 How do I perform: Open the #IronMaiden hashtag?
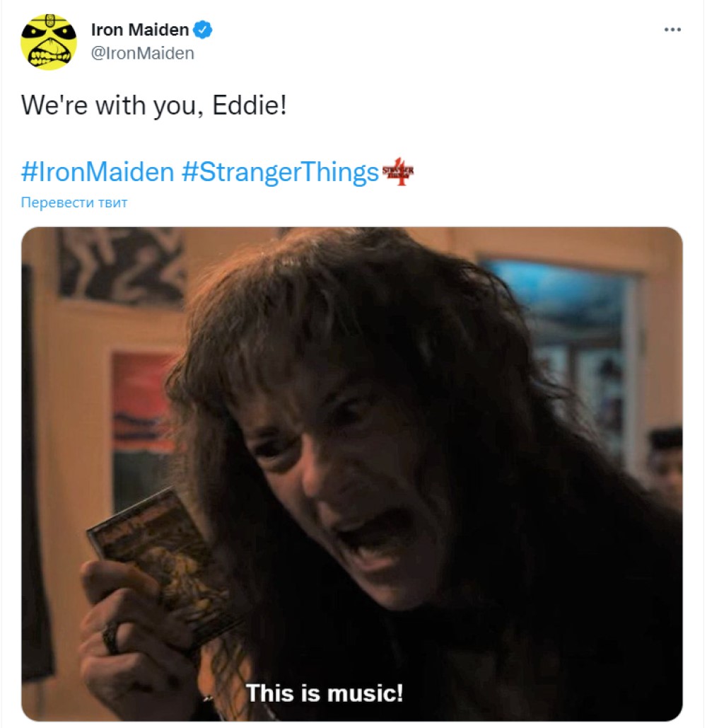pos(98,172)
